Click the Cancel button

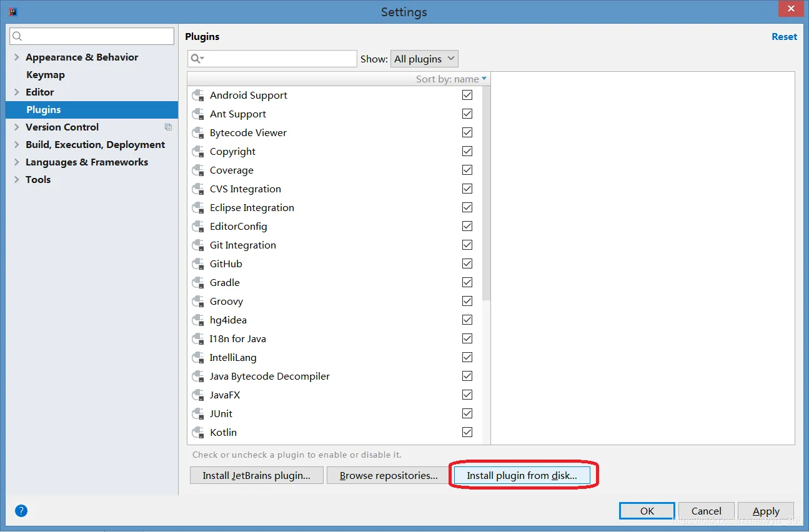[707, 511]
